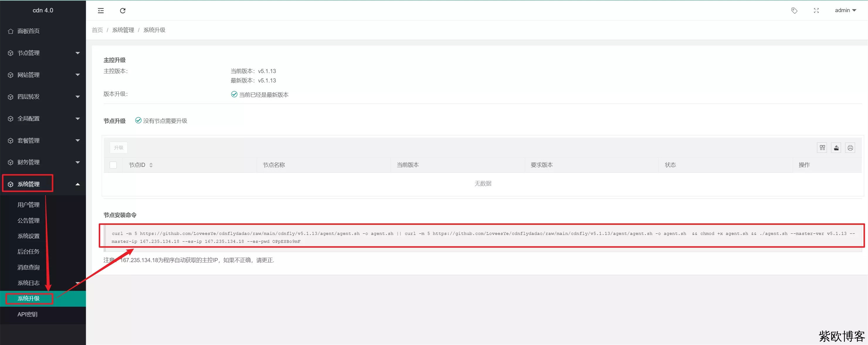This screenshot has height=345, width=868.
Task: Click the 升级 button above table
Action: pos(118,147)
